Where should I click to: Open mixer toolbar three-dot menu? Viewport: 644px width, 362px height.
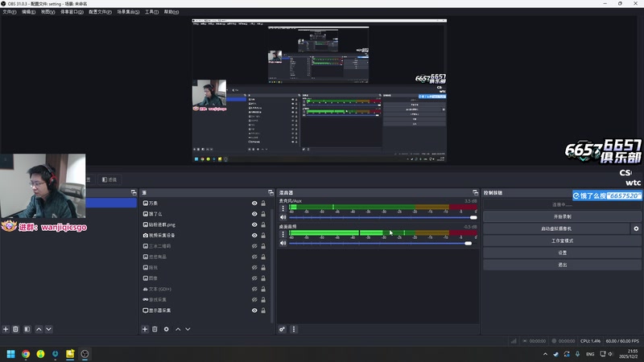click(294, 329)
